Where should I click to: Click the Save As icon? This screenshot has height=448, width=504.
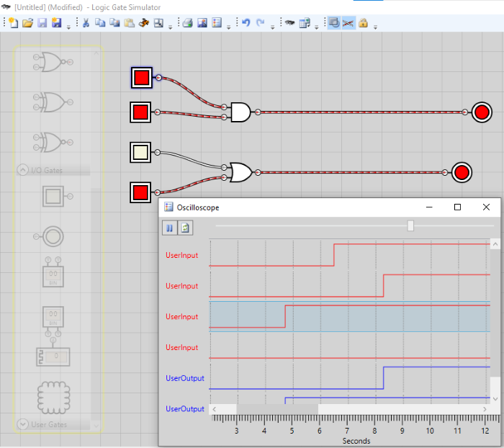click(57, 23)
